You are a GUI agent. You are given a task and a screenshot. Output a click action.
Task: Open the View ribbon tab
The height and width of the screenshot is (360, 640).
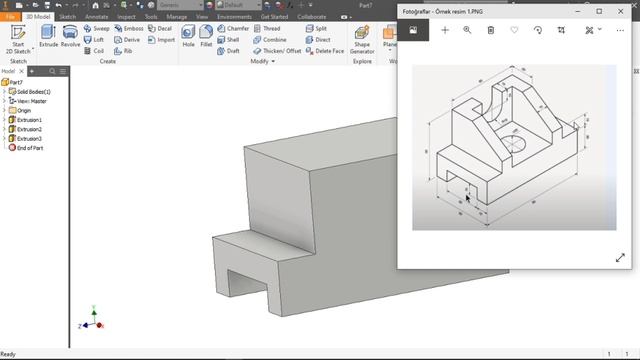click(202, 17)
